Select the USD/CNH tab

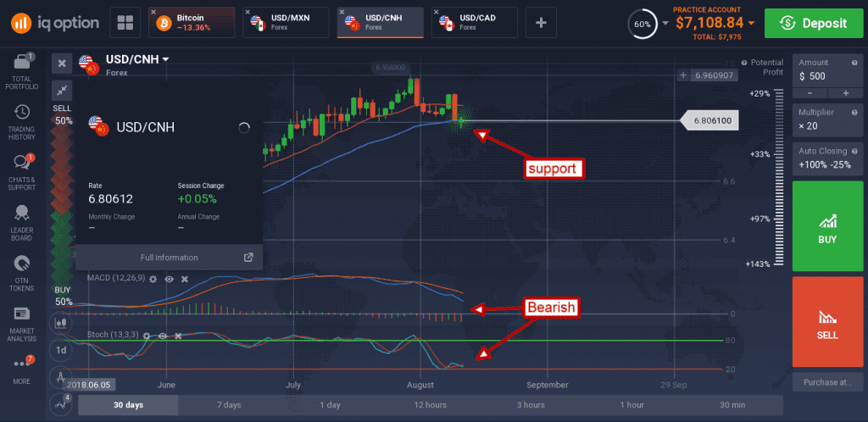coord(381,23)
